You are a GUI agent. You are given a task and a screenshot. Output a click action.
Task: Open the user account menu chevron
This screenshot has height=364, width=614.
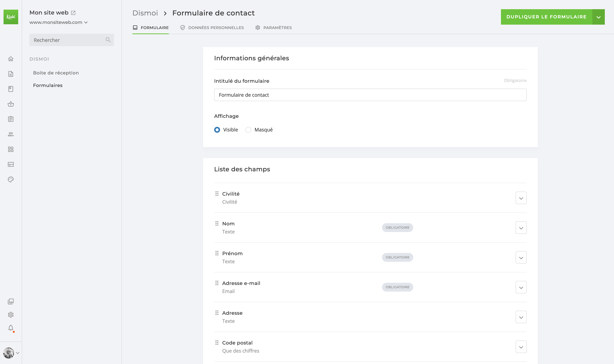(18, 353)
